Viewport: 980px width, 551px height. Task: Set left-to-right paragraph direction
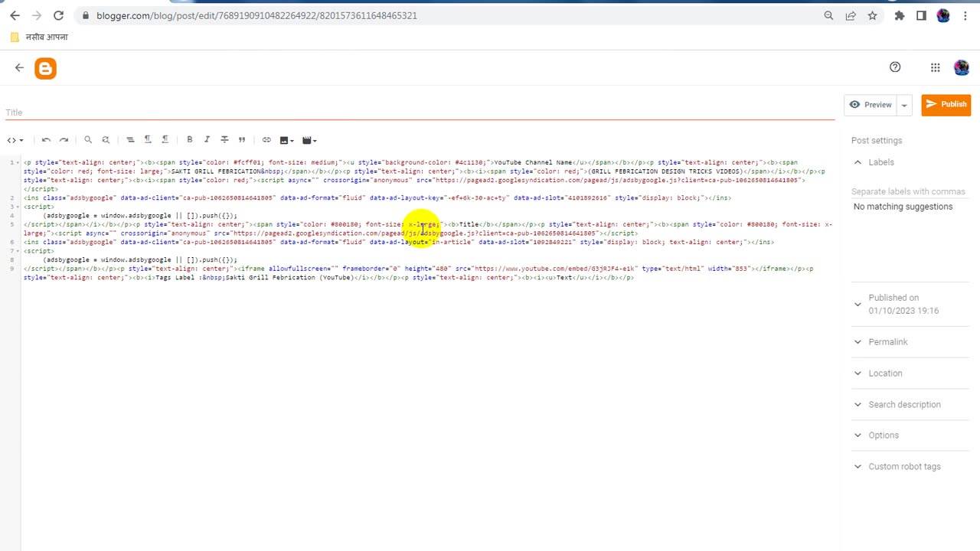click(148, 140)
